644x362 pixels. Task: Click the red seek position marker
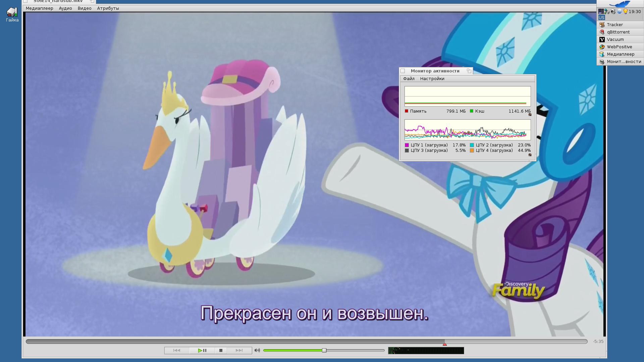click(445, 344)
